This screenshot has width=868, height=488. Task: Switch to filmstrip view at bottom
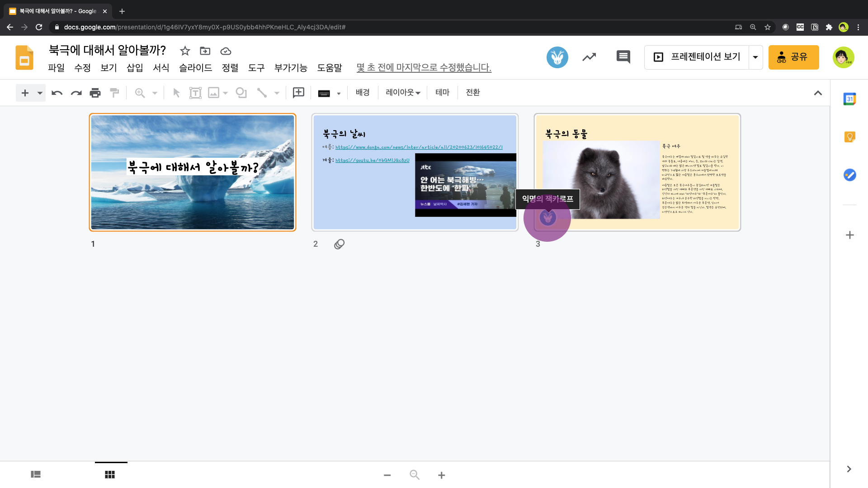point(36,474)
